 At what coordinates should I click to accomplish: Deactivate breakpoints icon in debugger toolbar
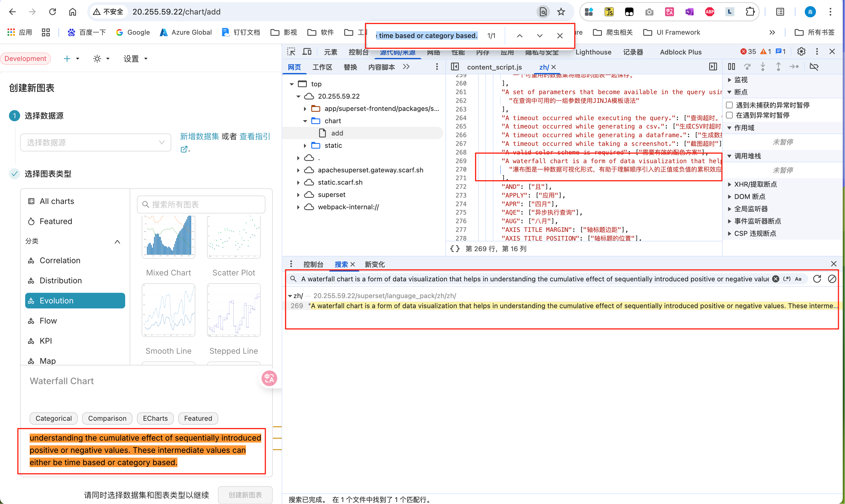(x=814, y=66)
